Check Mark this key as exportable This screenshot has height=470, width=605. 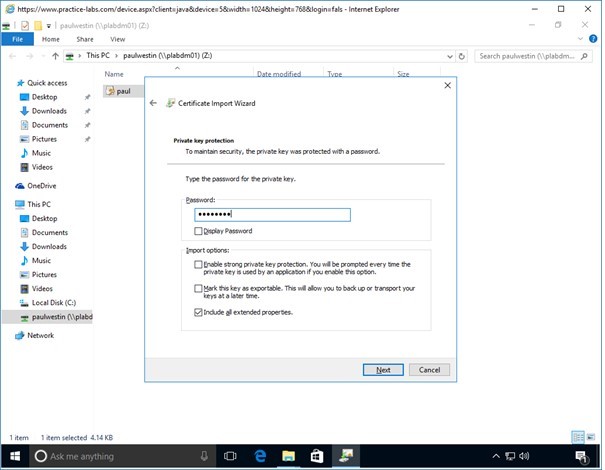pyautogui.click(x=198, y=289)
